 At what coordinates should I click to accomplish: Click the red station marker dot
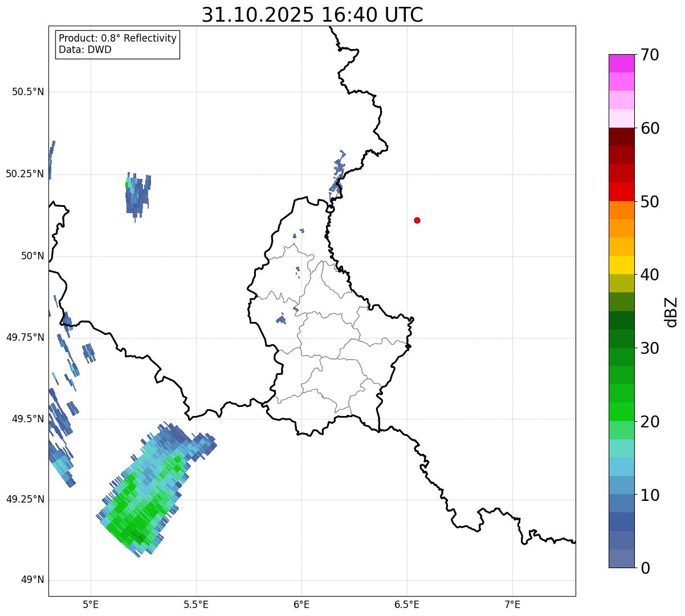(x=417, y=221)
